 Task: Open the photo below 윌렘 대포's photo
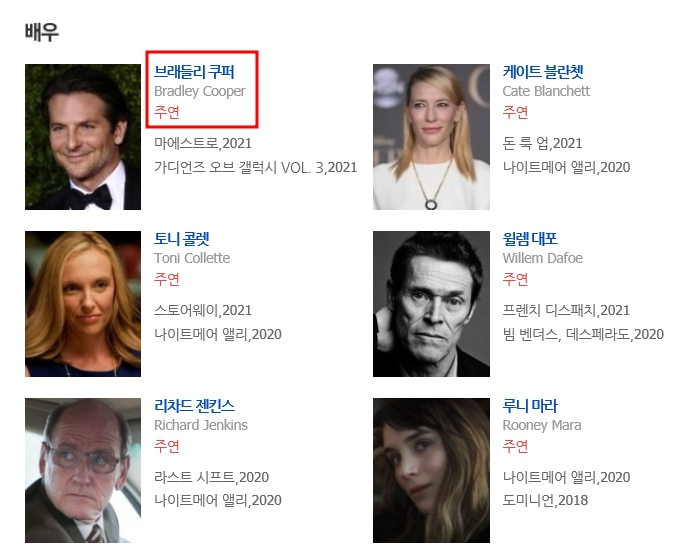tap(431, 470)
